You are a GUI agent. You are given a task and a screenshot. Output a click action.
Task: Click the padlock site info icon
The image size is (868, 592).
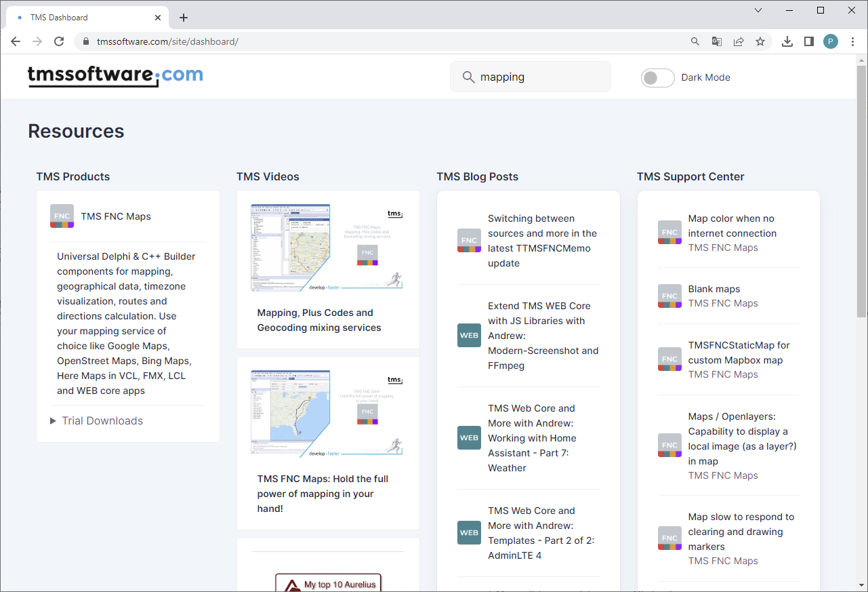point(85,41)
